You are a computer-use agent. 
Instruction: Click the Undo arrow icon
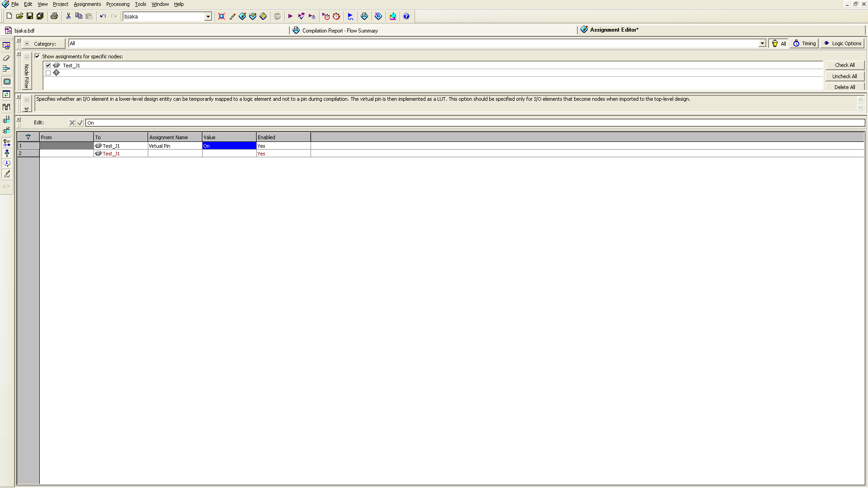pyautogui.click(x=103, y=16)
